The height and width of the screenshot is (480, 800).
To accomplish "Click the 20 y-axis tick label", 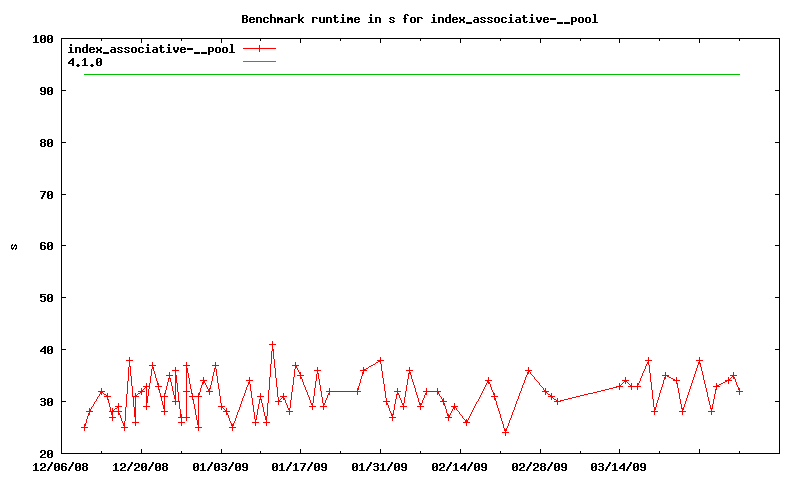I will click(46, 453).
